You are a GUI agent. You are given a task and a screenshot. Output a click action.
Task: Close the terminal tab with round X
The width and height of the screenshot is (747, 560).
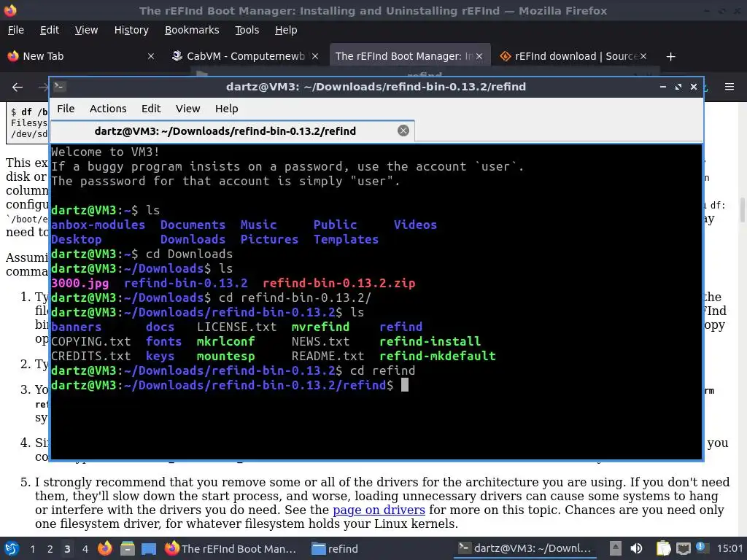click(x=403, y=131)
